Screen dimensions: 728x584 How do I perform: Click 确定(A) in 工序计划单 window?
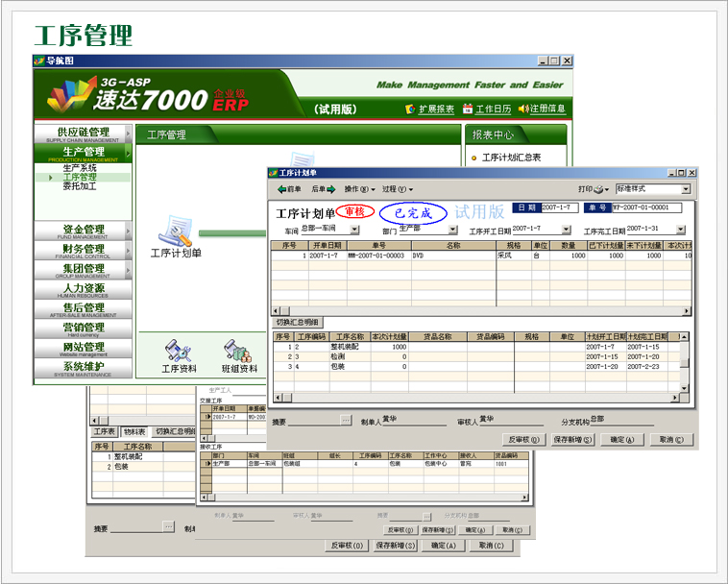click(622, 439)
